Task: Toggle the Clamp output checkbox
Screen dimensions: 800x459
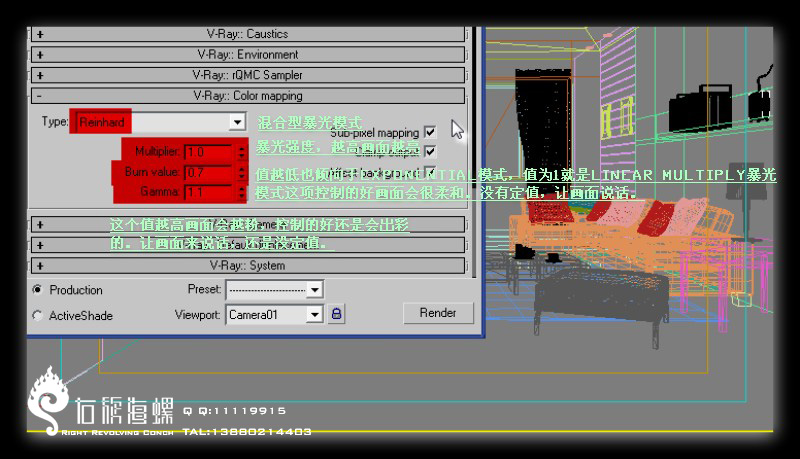Action: pyautogui.click(x=430, y=151)
